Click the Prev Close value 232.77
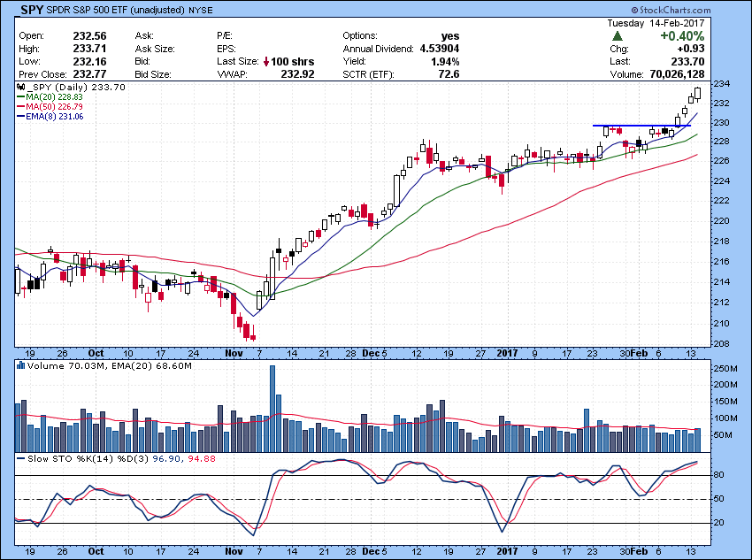 (x=89, y=74)
